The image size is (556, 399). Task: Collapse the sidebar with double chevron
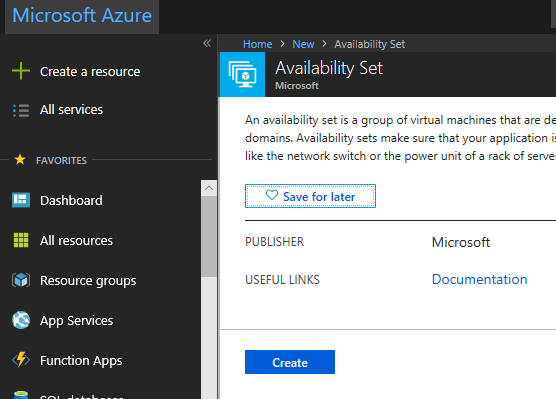pyautogui.click(x=207, y=43)
